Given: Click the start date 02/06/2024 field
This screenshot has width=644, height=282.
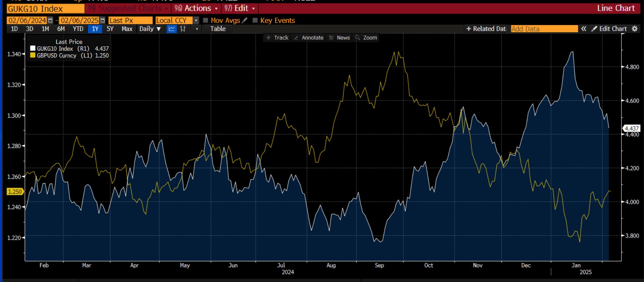Looking at the screenshot, I should [27, 21].
